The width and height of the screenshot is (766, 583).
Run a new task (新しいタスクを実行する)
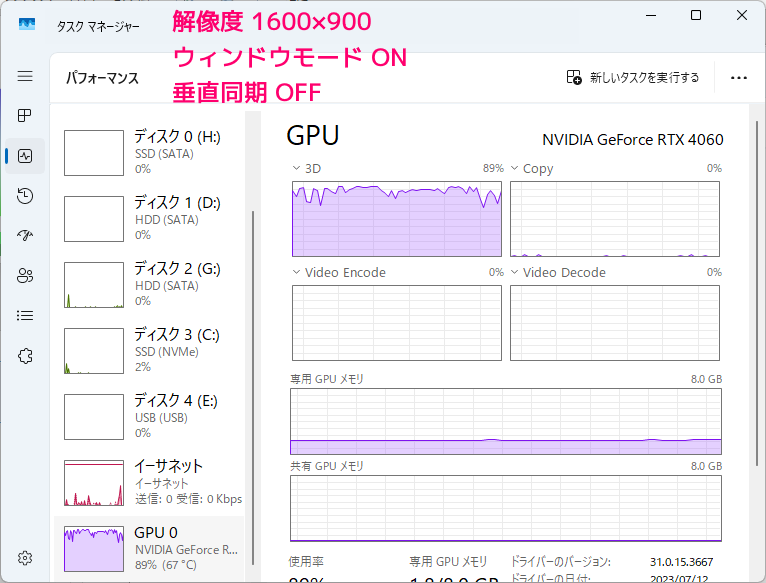click(633, 77)
